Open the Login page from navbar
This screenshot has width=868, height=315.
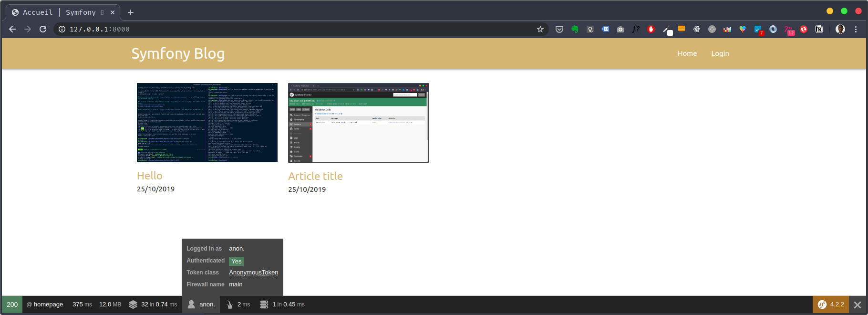tap(720, 53)
